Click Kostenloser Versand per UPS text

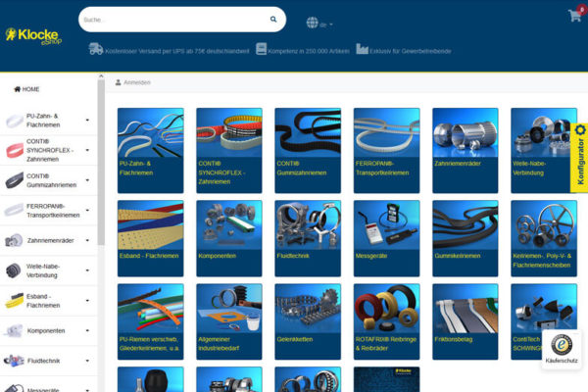click(x=176, y=51)
